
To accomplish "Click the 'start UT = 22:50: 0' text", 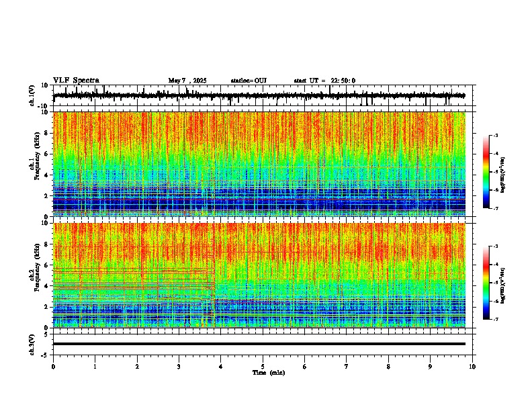I will [x=324, y=81].
